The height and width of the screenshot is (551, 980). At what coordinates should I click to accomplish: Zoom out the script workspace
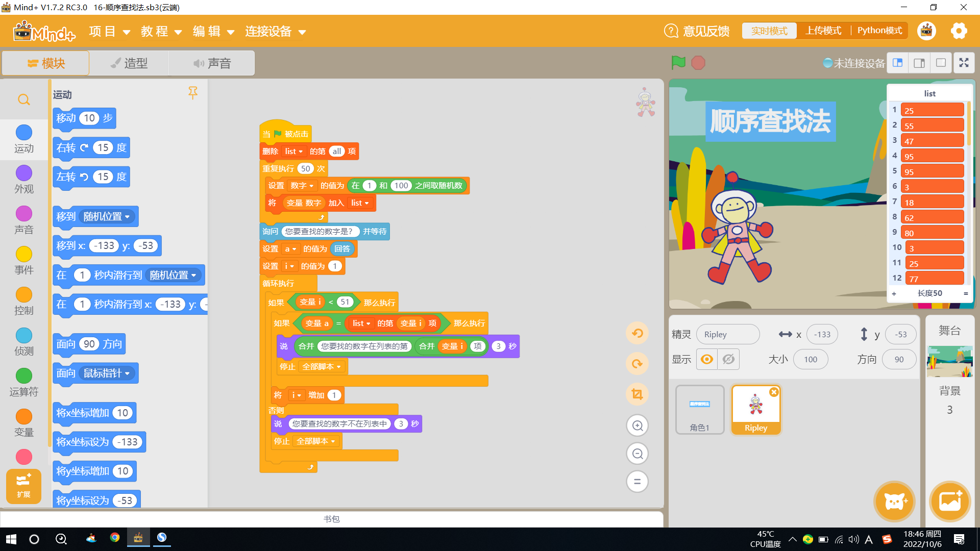[637, 454]
